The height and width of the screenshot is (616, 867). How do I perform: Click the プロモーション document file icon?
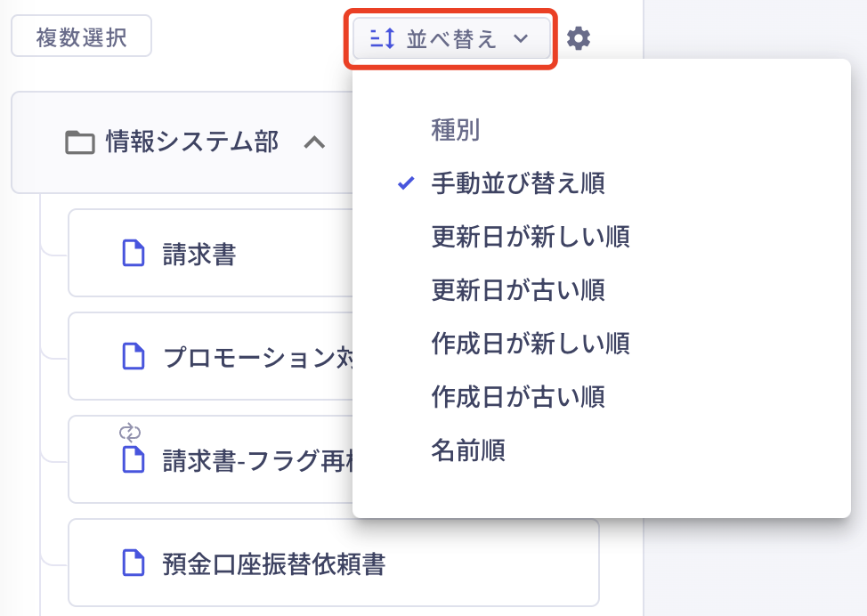tap(133, 356)
